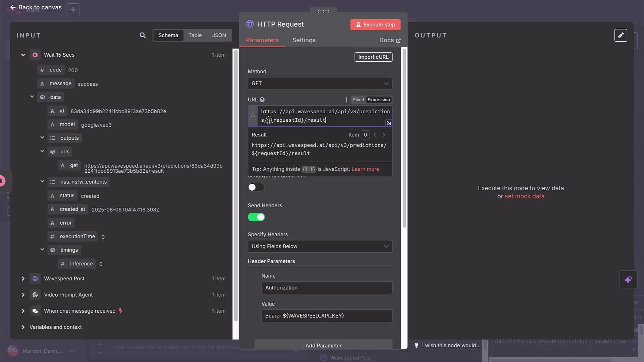This screenshot has height=362, width=644.
Task: Click the HTTP Request globe icon
Action: click(x=250, y=24)
